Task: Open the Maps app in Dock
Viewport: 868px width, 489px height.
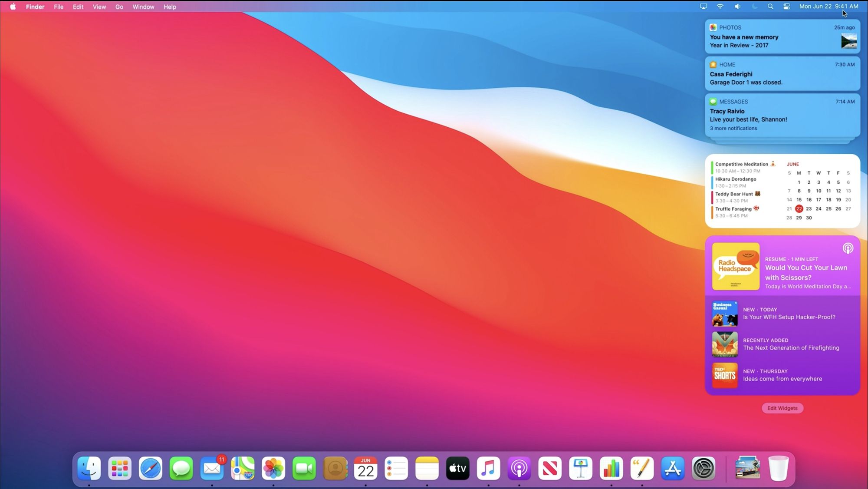Action: (x=243, y=468)
